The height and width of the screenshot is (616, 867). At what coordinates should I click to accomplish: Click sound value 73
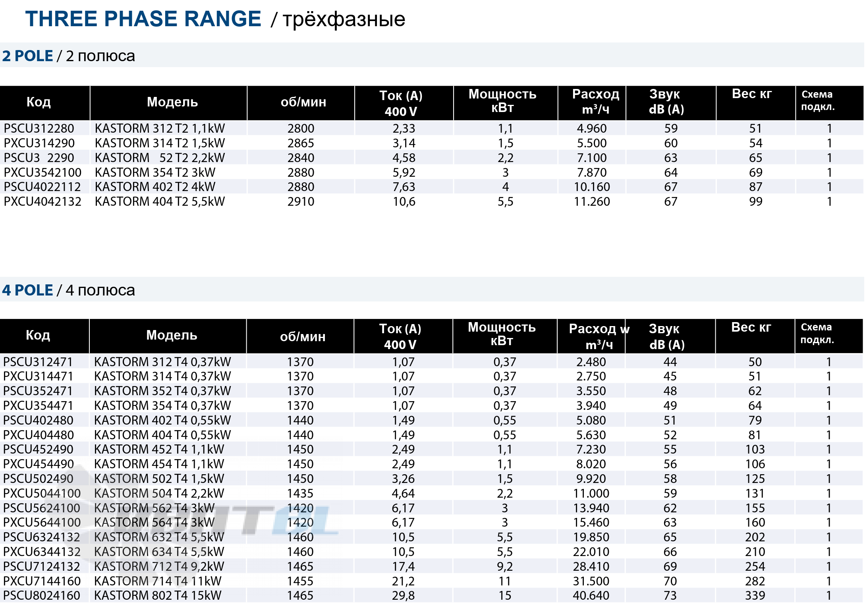(670, 595)
